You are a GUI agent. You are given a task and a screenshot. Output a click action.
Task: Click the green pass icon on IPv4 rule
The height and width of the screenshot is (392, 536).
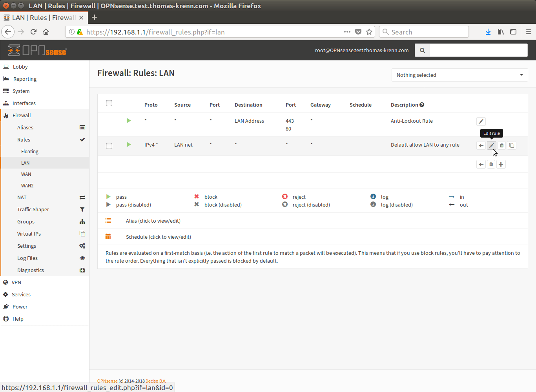click(129, 145)
